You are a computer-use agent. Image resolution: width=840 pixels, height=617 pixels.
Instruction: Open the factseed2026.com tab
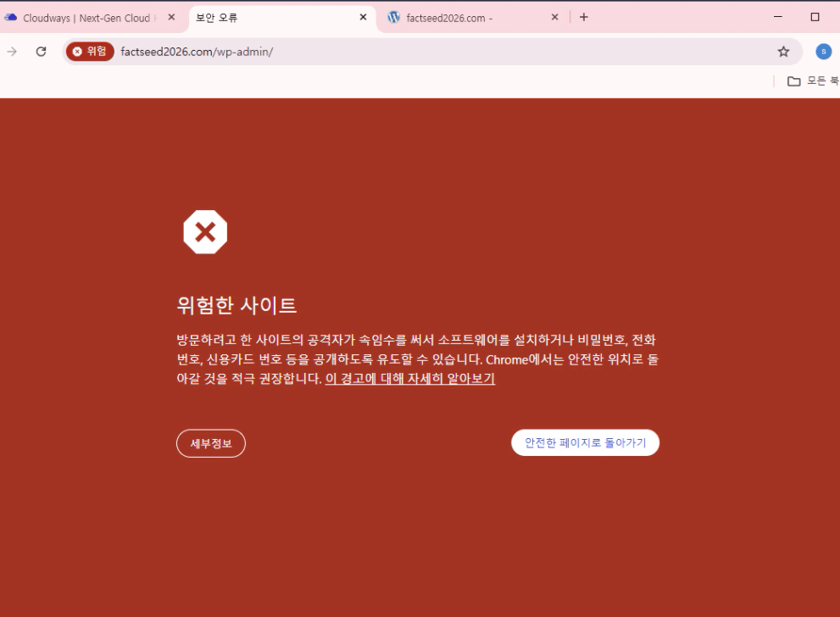(472, 18)
